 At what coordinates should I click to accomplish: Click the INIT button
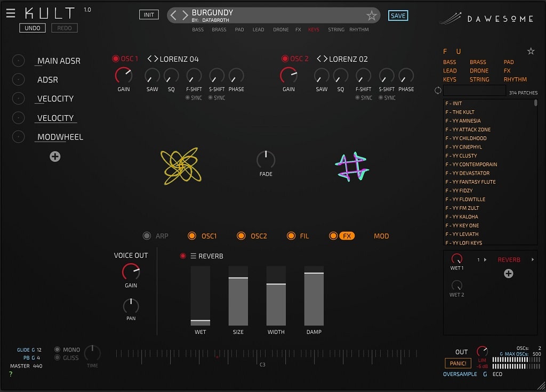(x=149, y=14)
